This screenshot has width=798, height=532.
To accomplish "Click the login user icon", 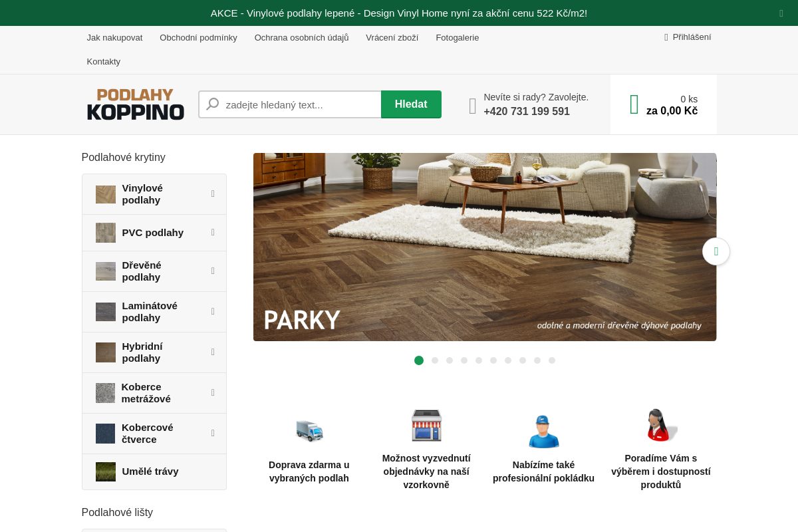I will tap(666, 37).
